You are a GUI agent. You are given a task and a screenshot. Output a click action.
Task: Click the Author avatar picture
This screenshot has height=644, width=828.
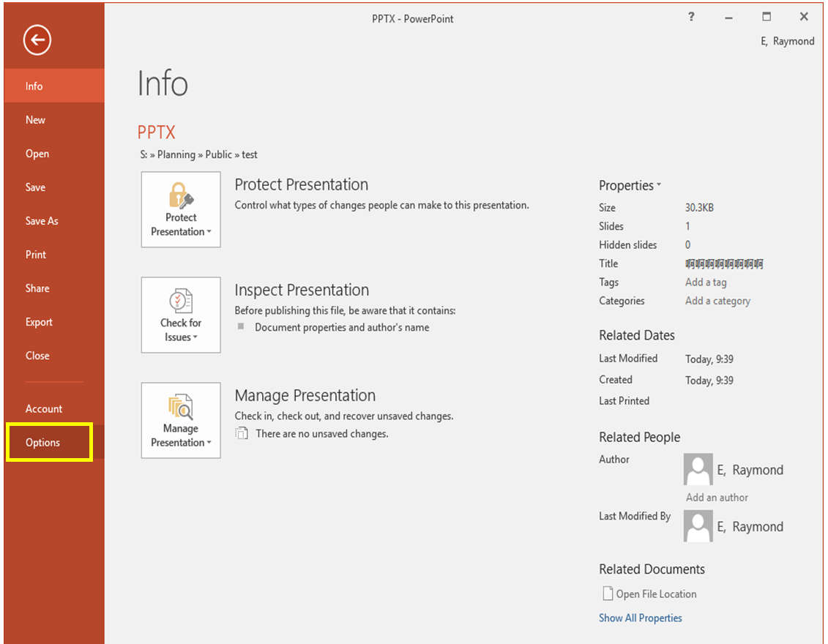pos(698,469)
